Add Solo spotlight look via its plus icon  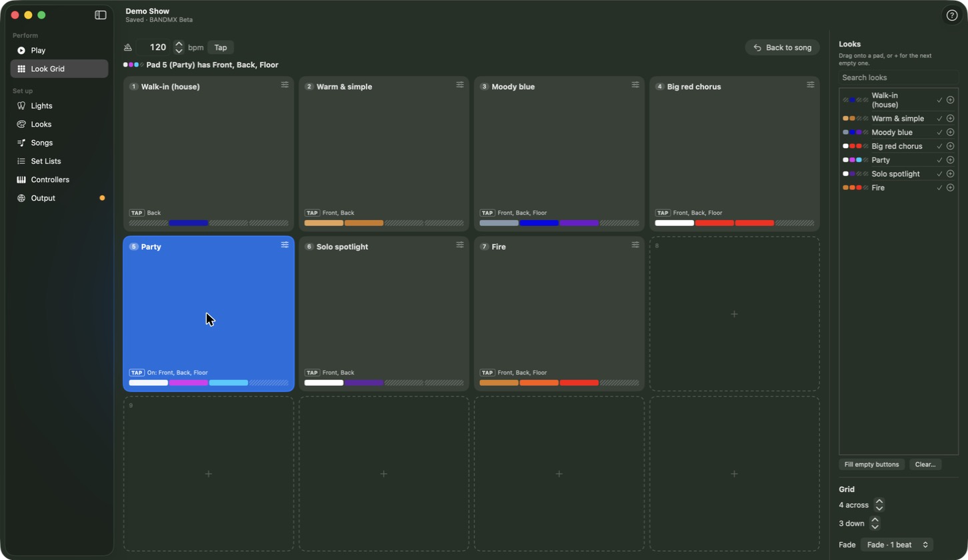click(950, 174)
